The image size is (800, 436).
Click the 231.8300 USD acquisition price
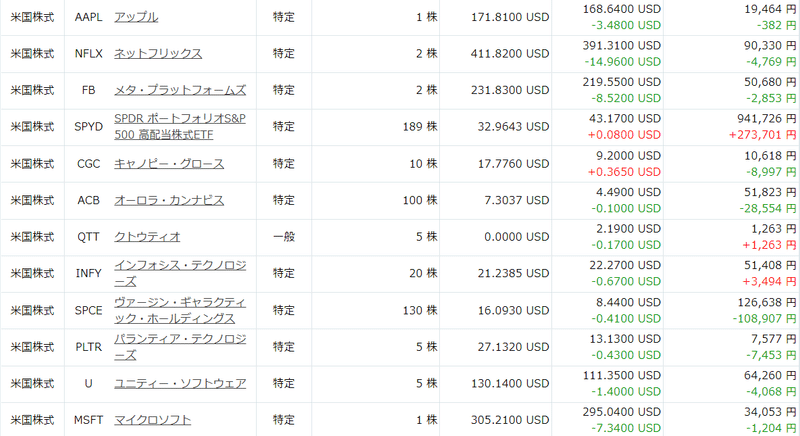(x=510, y=90)
